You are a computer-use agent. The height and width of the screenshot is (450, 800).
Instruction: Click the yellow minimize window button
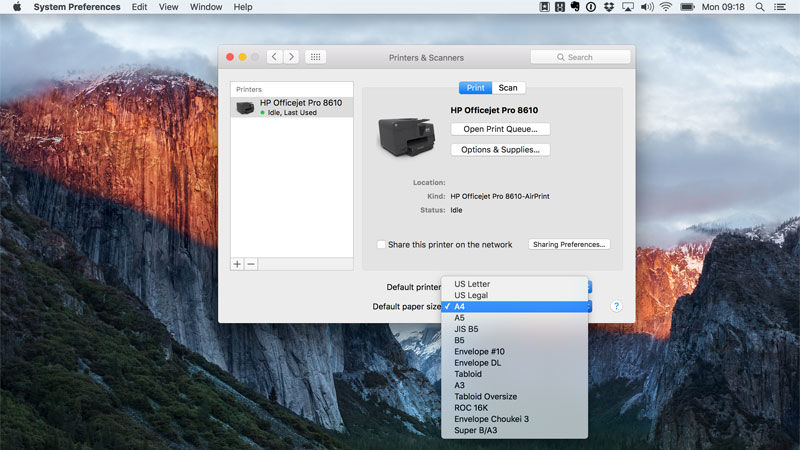click(242, 57)
